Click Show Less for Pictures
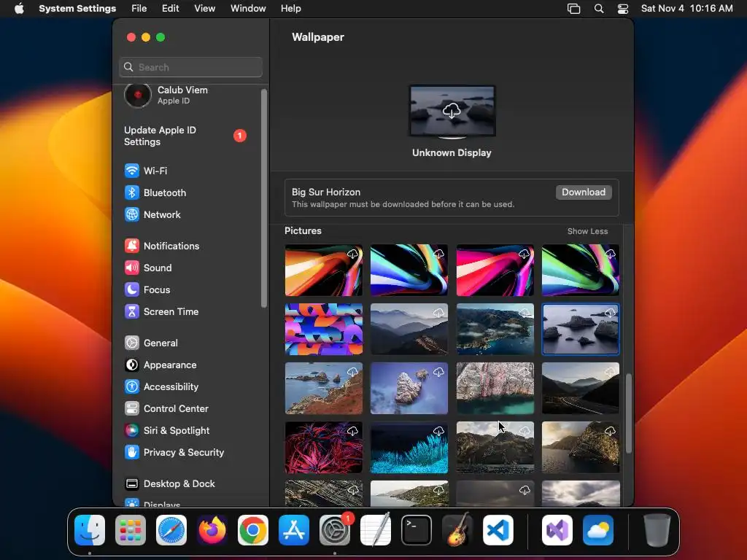This screenshot has width=747, height=560. click(x=587, y=231)
